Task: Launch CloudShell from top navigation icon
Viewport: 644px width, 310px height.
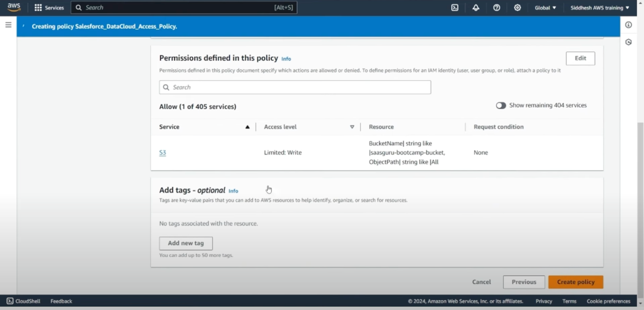Action: pos(455,8)
